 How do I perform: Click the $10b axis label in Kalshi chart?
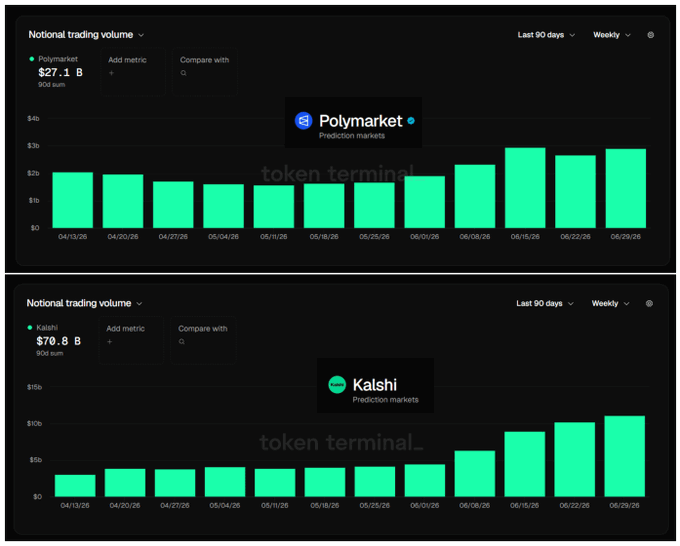click(35, 423)
